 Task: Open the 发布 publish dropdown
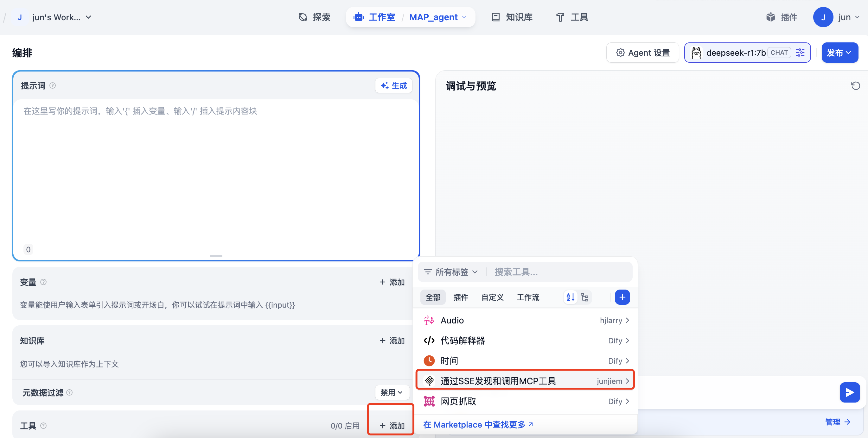tap(839, 53)
